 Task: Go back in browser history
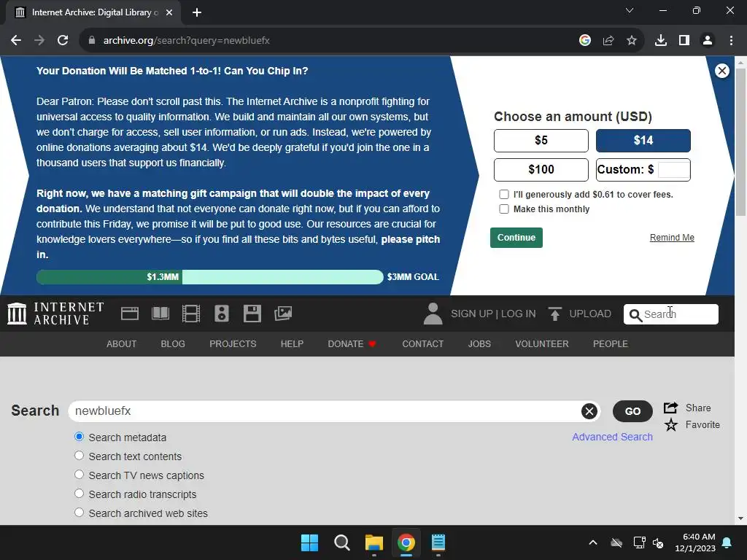click(16, 41)
